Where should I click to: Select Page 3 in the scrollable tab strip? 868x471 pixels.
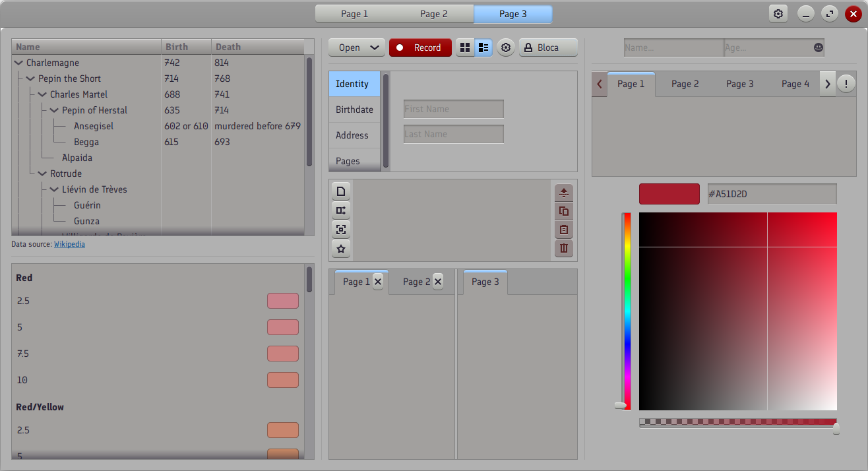[740, 84]
